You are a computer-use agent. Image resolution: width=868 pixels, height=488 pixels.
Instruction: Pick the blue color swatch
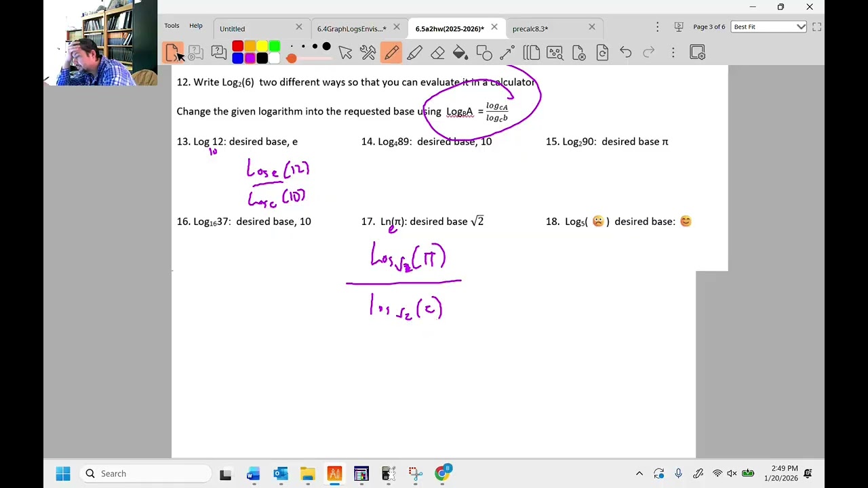coord(237,58)
